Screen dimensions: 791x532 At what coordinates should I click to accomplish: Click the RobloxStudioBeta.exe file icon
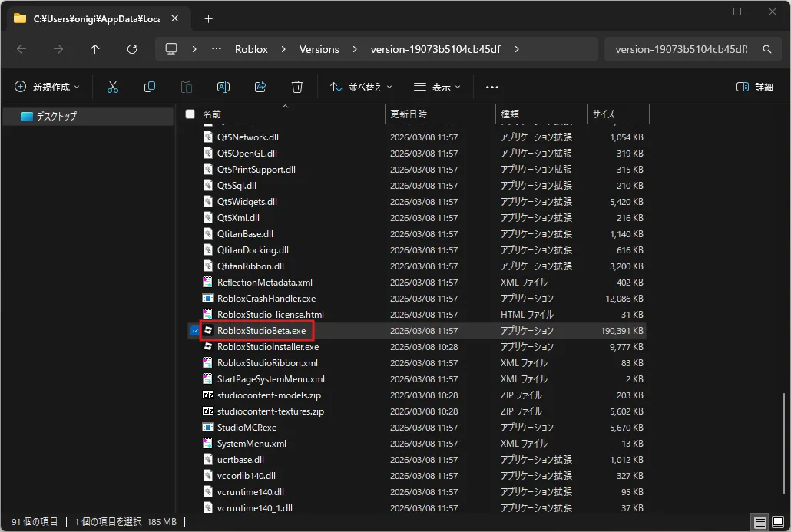(x=208, y=330)
